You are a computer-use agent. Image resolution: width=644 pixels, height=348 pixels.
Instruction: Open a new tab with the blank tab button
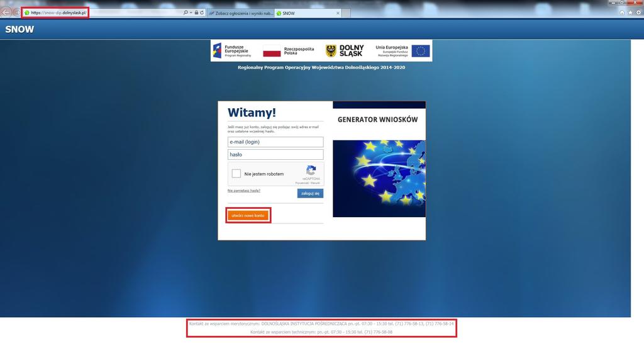pyautogui.click(x=347, y=13)
